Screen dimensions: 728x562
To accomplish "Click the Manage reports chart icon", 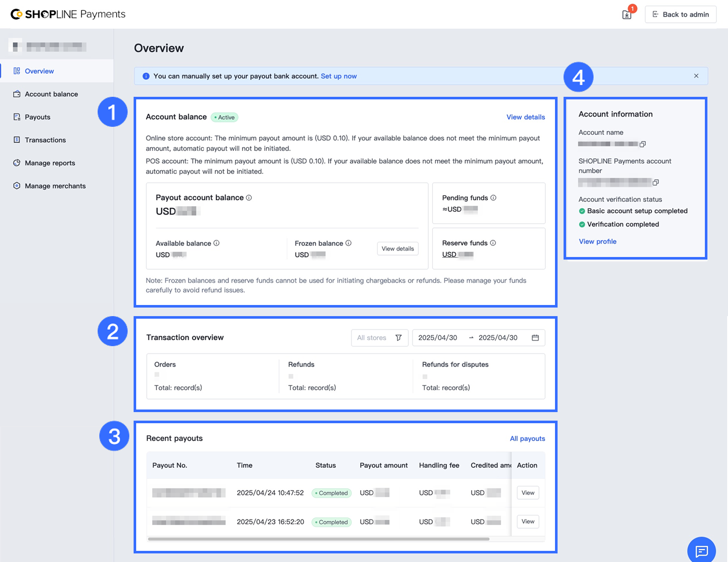I will click(x=17, y=163).
